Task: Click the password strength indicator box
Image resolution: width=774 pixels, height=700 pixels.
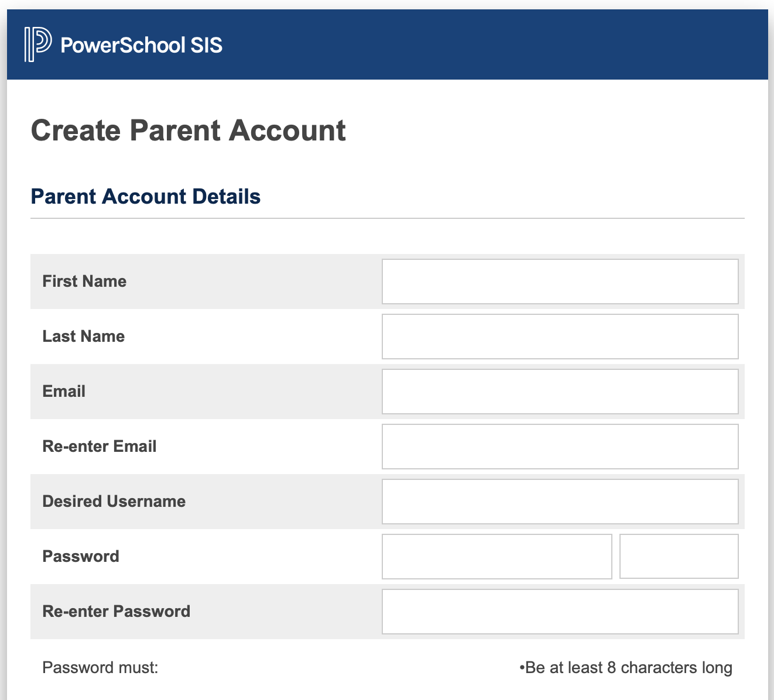Action: [x=679, y=556]
